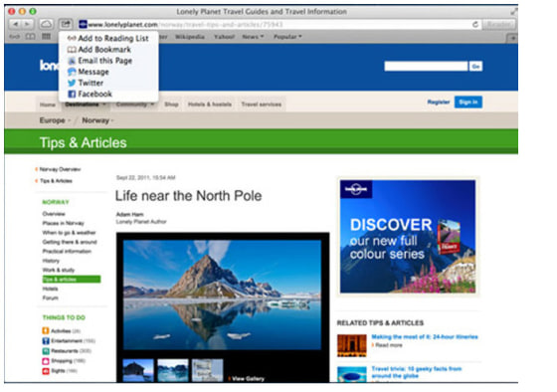Select highlighted Tips & articles sidebar item
557x392 pixels.
(71, 280)
